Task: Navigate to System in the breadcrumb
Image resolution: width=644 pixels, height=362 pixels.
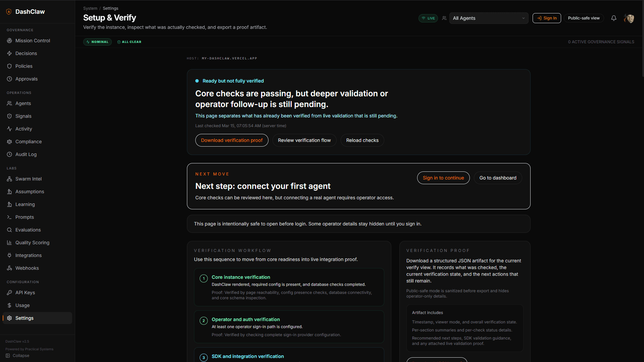Action: 90,8
